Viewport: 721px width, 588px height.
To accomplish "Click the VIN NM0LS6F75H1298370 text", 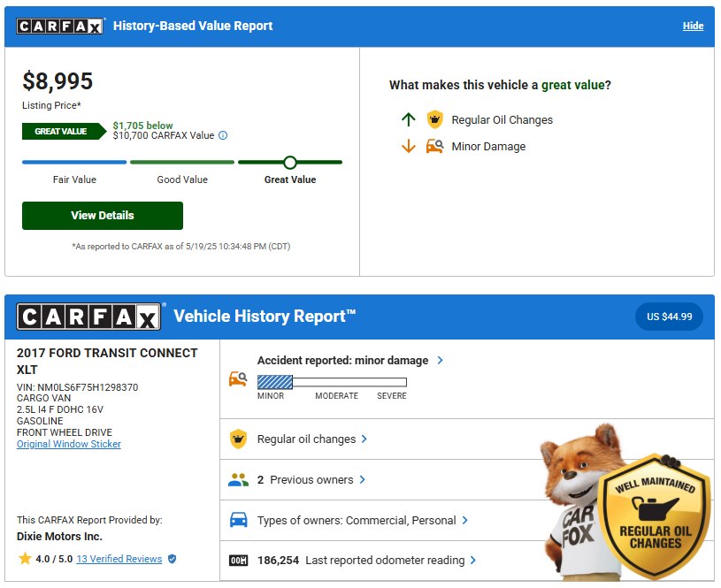I will 77,387.
